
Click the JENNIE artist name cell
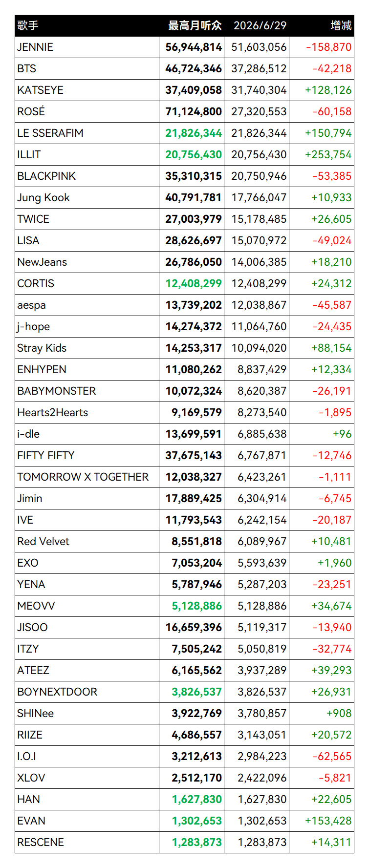tap(35, 47)
